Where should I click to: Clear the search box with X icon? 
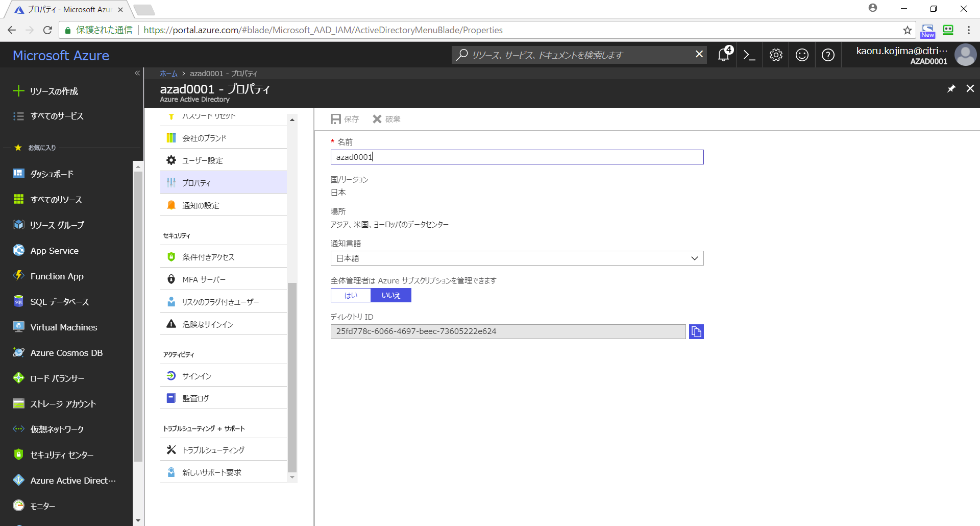pos(699,54)
